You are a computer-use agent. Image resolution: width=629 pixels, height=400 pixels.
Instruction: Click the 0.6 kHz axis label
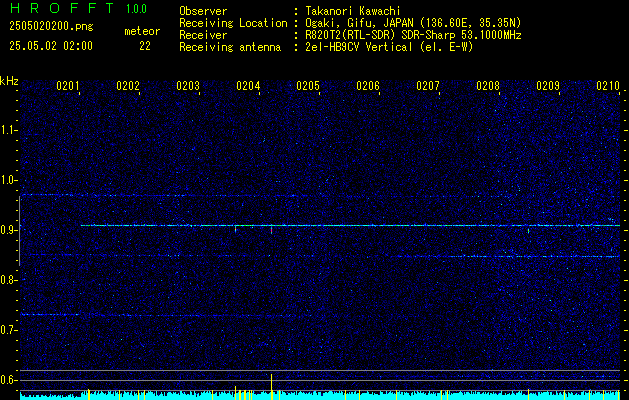(8, 380)
